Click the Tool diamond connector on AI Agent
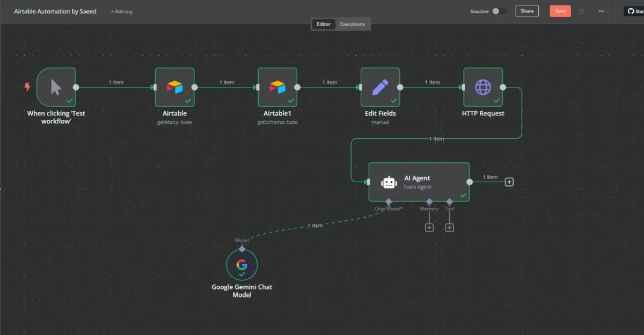Viewport: 644px width, 335px height. click(x=450, y=202)
